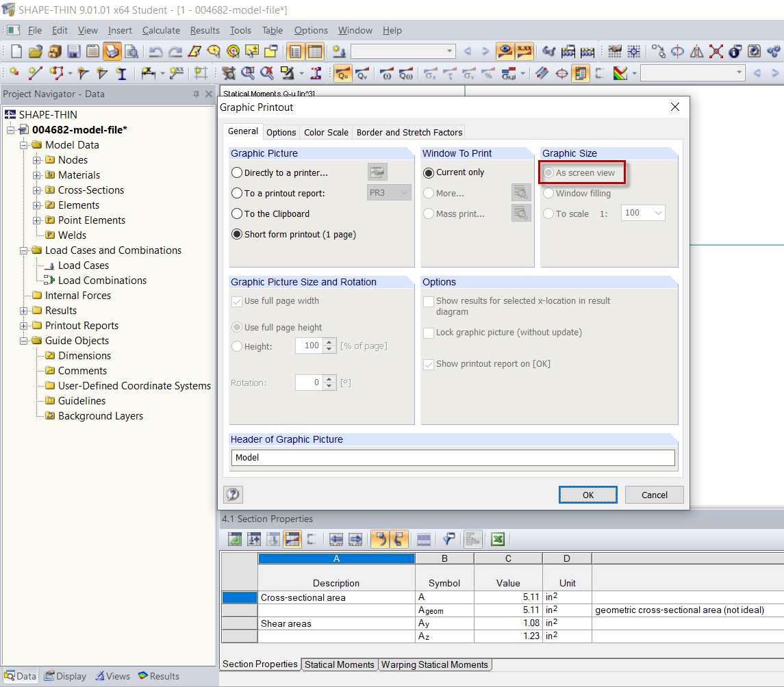The image size is (784, 687).
Task: Click the Cancel button
Action: tap(654, 495)
